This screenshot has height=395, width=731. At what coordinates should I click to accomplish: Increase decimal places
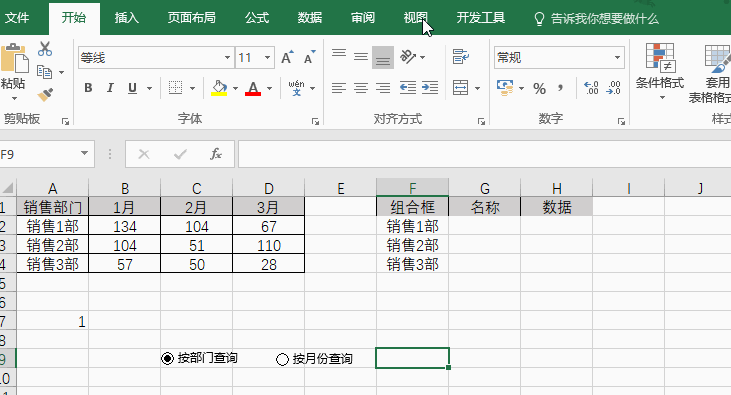point(591,88)
